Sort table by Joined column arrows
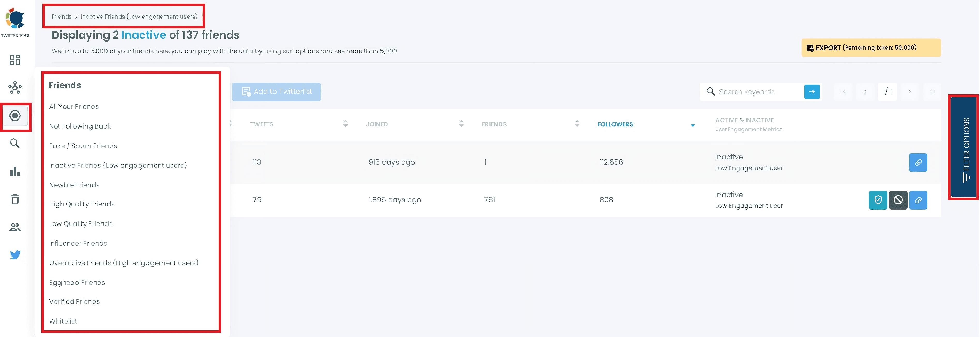The image size is (980, 337). point(461,124)
